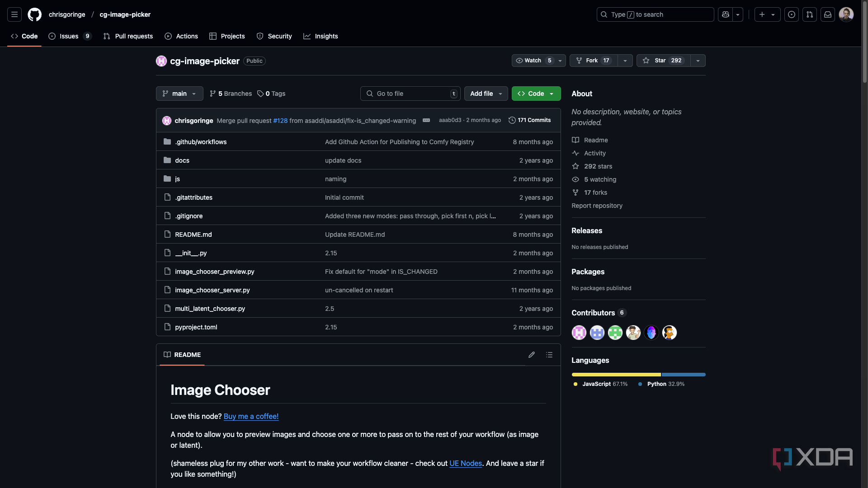
Task: Go to the GitHub home logo
Action: pos(34,14)
